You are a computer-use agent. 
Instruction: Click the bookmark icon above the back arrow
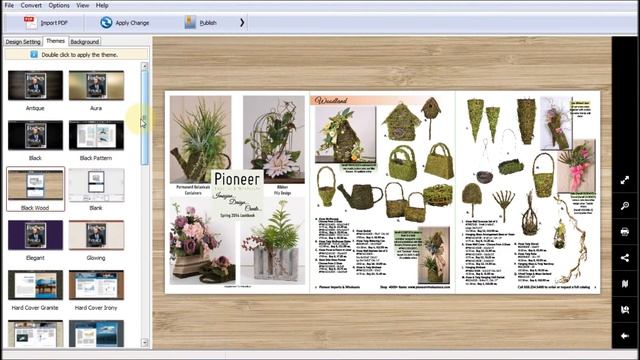pyautogui.click(x=624, y=310)
